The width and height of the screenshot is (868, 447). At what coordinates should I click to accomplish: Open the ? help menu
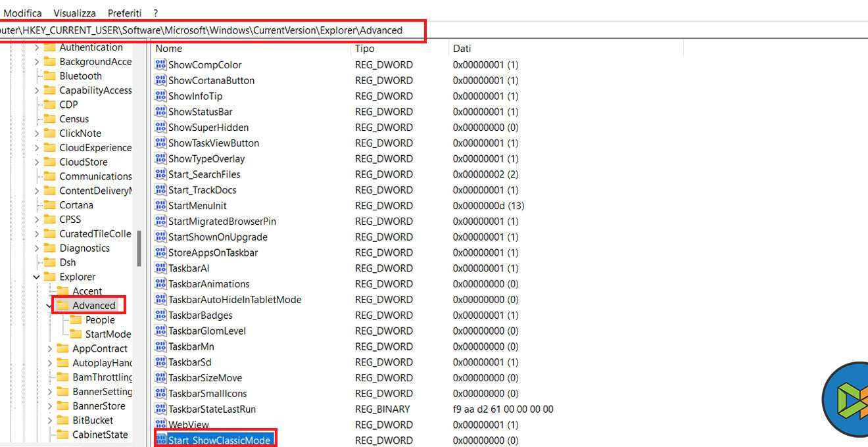click(156, 13)
